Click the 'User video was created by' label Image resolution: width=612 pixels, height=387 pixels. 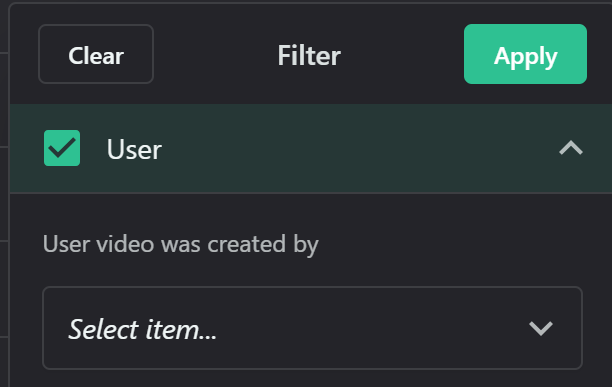pyautogui.click(x=180, y=245)
